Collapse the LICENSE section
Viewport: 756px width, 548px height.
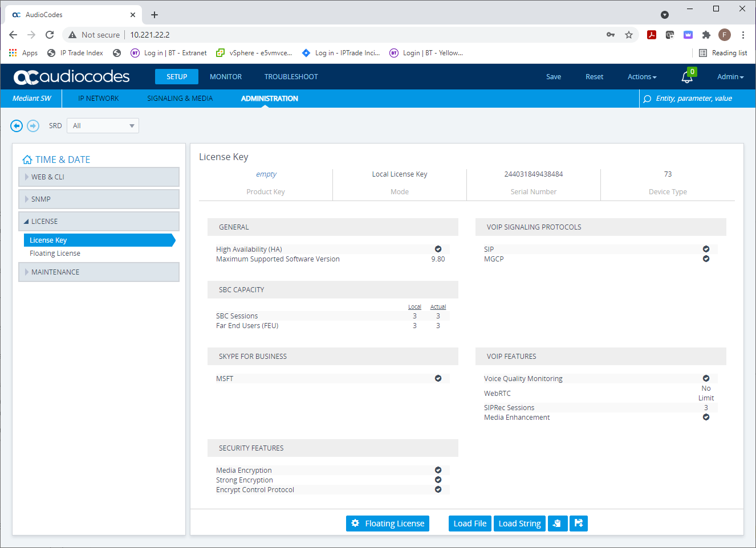[99, 221]
